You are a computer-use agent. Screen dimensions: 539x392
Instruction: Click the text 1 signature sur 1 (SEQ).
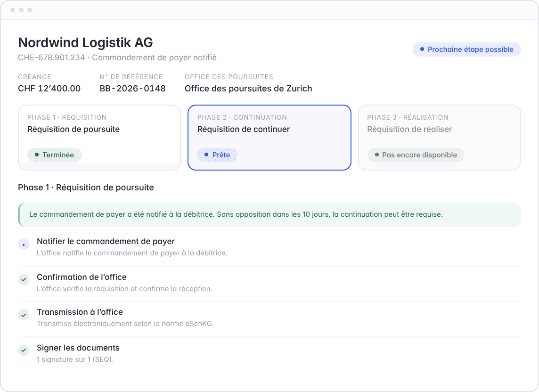click(75, 359)
